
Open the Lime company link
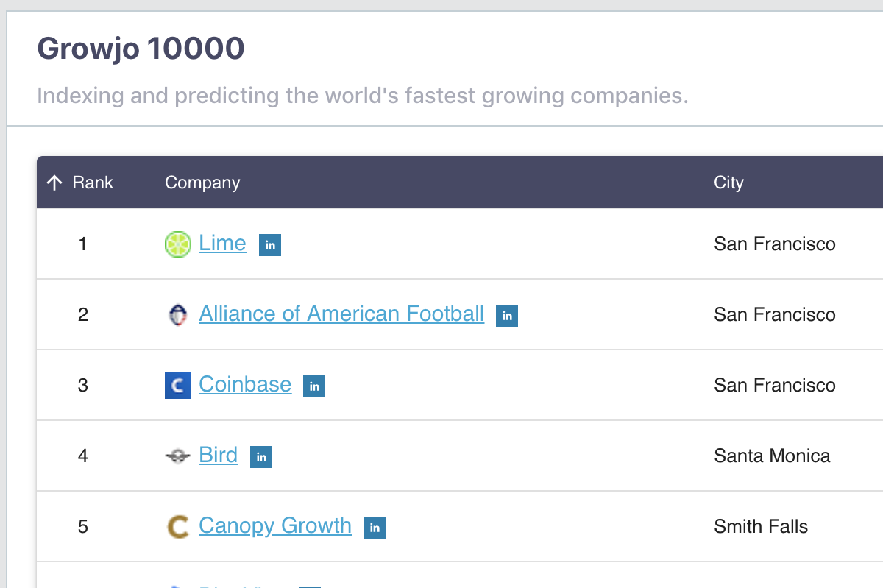tap(222, 243)
